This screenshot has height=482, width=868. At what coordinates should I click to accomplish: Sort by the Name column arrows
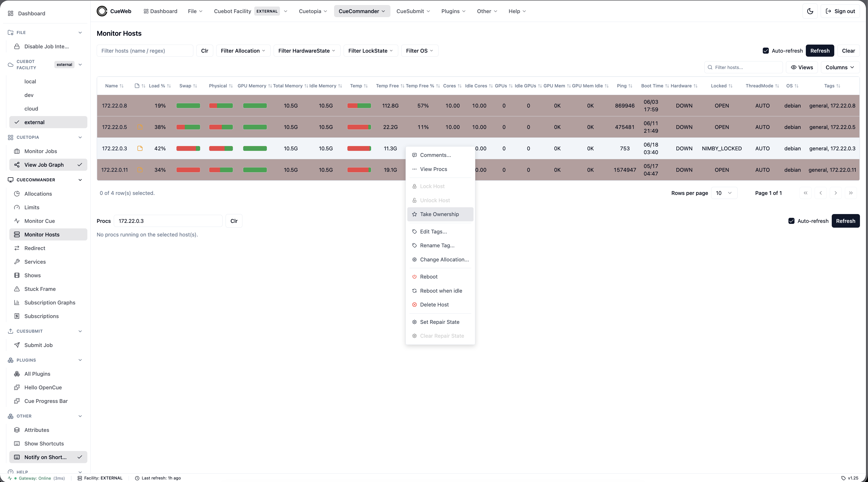point(122,86)
